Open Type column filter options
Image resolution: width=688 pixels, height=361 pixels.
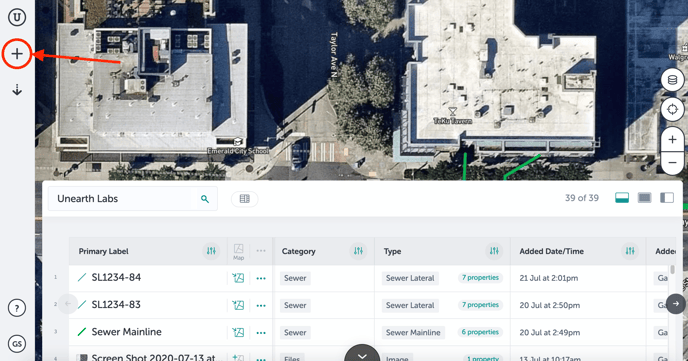click(494, 251)
